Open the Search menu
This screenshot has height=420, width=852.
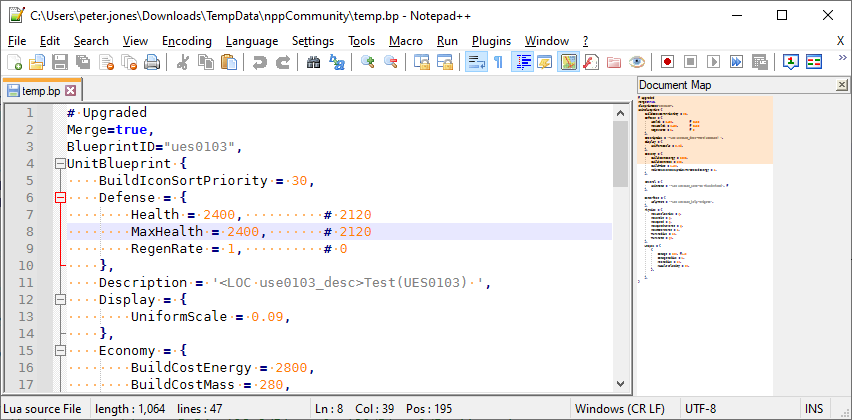91,41
